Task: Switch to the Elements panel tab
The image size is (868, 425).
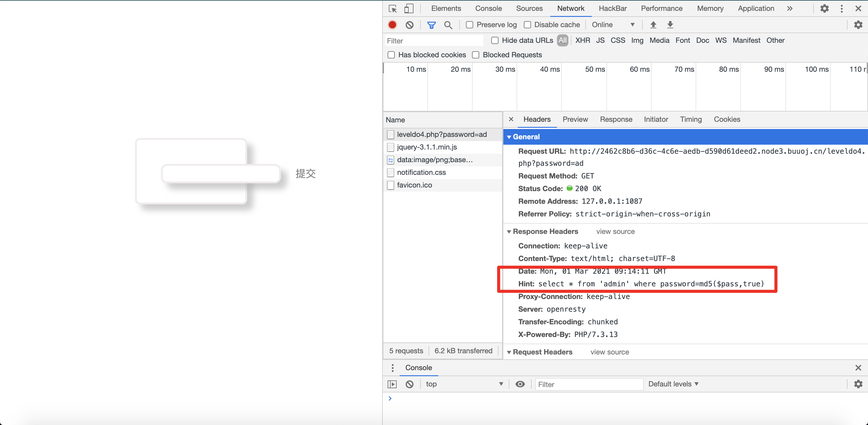Action: [x=446, y=8]
